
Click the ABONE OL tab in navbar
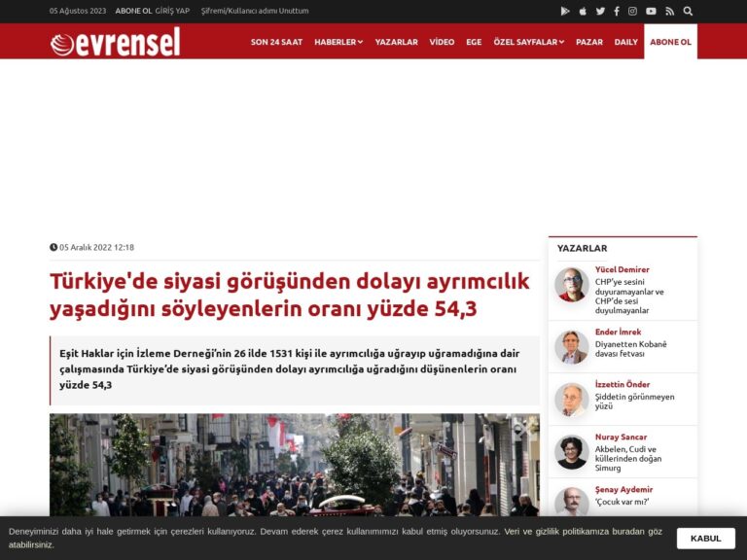pyautogui.click(x=670, y=43)
